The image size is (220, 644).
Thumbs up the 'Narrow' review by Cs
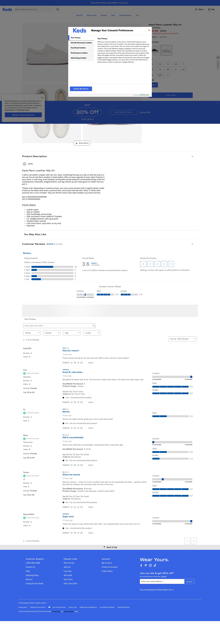tap(72, 428)
